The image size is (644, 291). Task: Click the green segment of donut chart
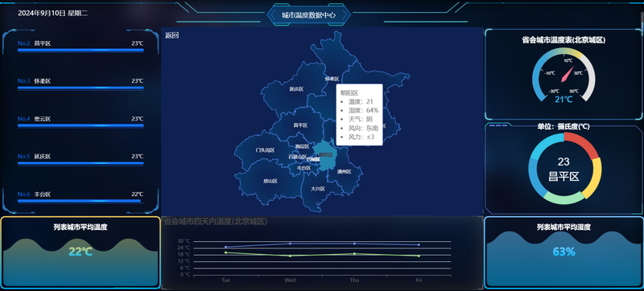click(565, 199)
